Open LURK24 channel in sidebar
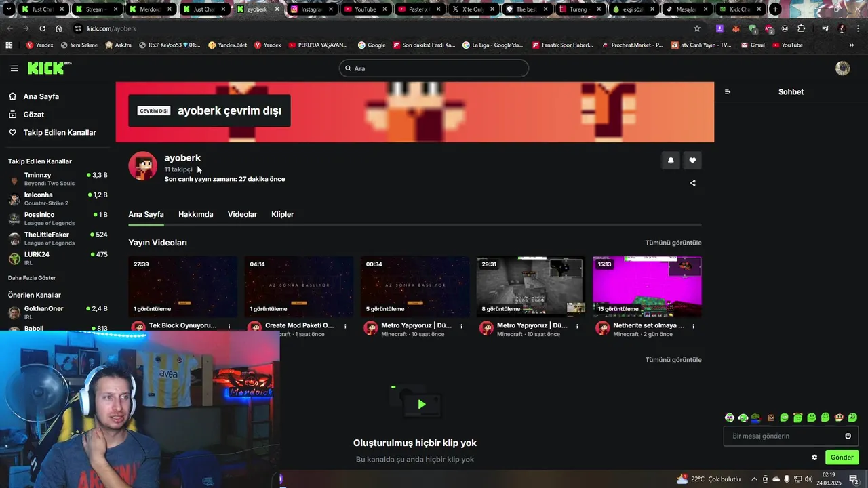 coord(58,258)
